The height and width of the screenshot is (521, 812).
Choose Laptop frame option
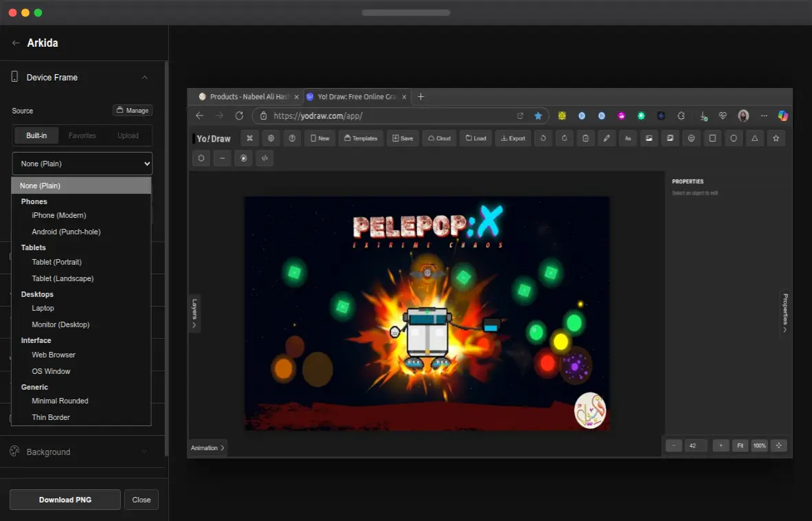81,308
